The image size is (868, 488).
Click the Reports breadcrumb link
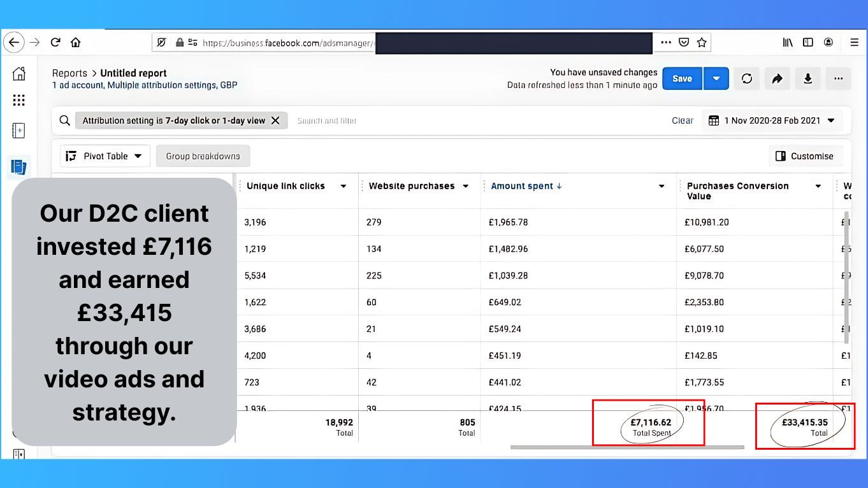(69, 73)
